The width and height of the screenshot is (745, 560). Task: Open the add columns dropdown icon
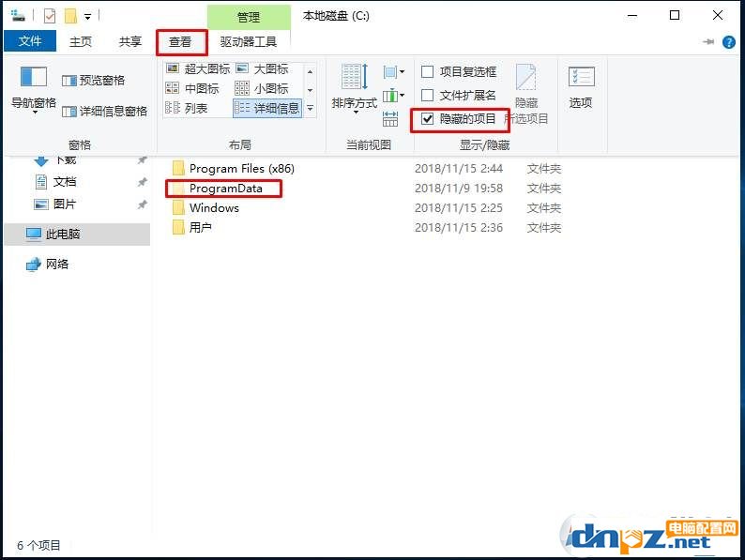point(394,96)
